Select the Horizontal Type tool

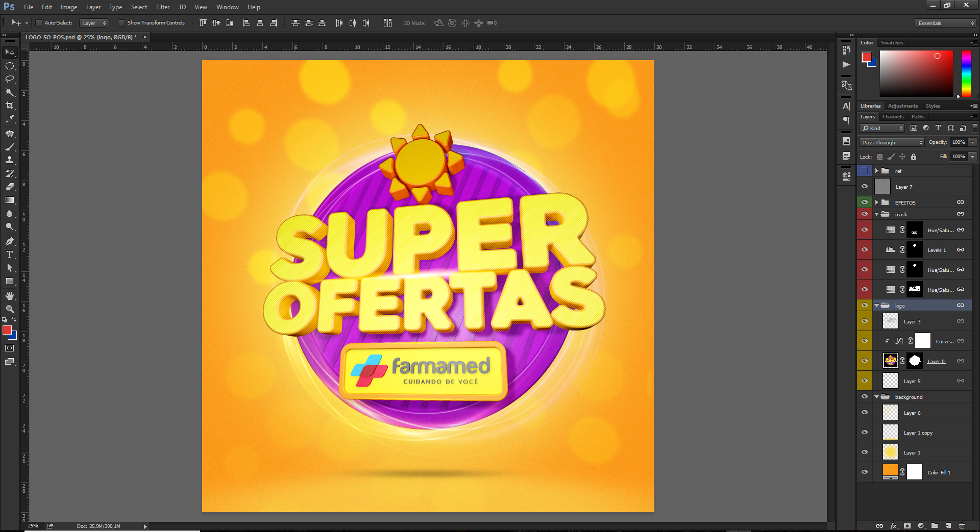(x=10, y=255)
